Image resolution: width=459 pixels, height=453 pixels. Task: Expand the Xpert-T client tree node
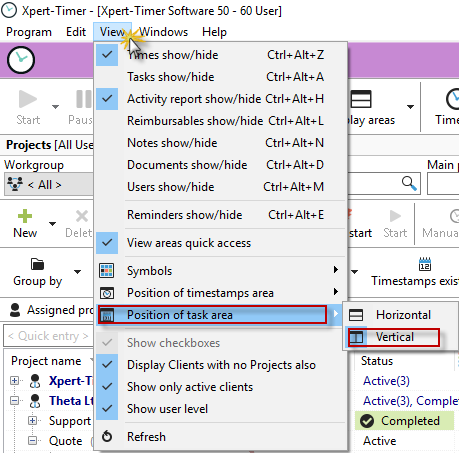point(14,380)
